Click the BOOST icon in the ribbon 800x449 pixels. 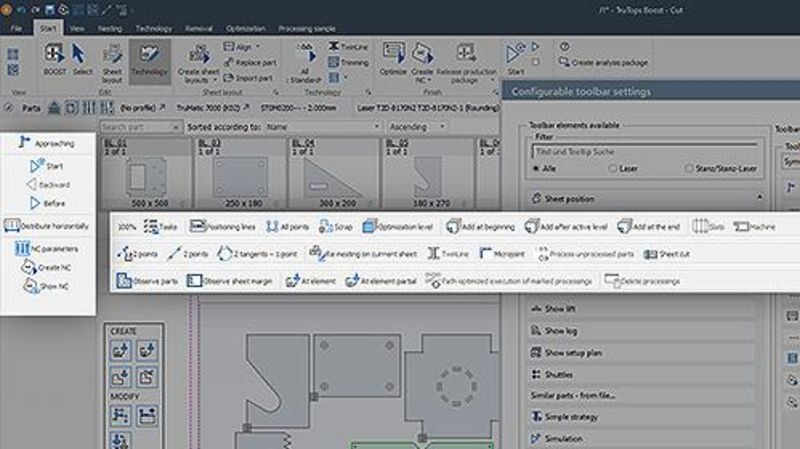(55, 59)
